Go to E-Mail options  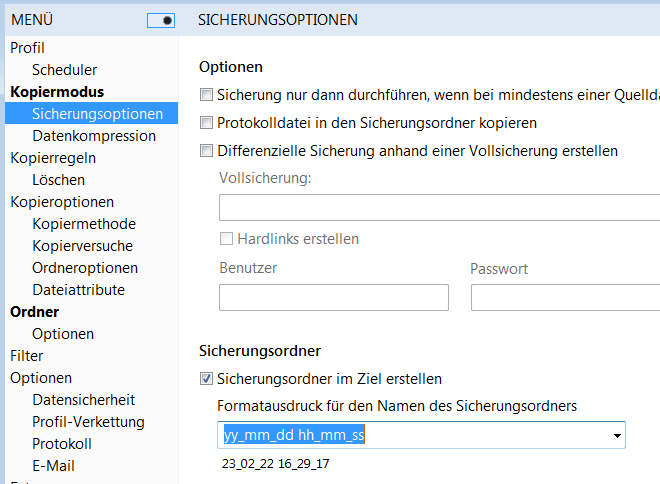[53, 466]
